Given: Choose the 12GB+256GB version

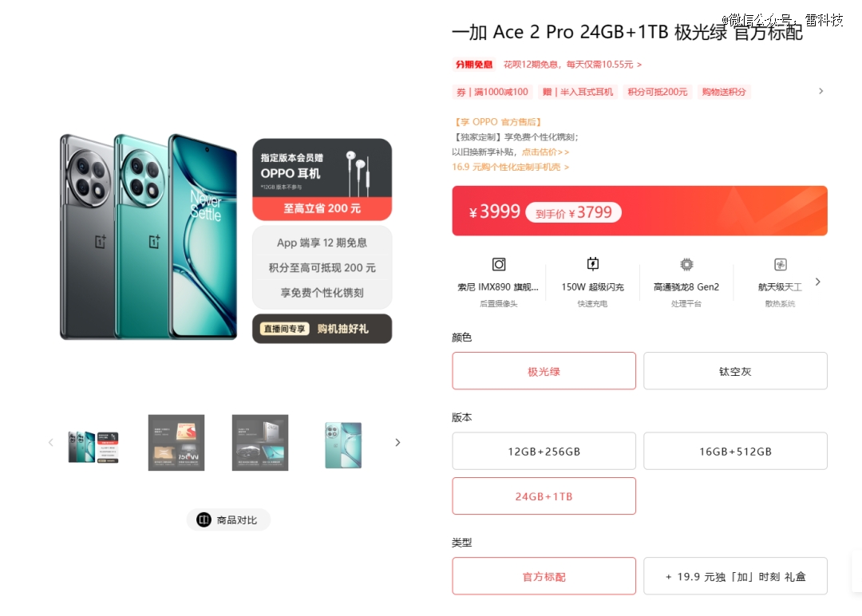Looking at the screenshot, I should [x=544, y=451].
